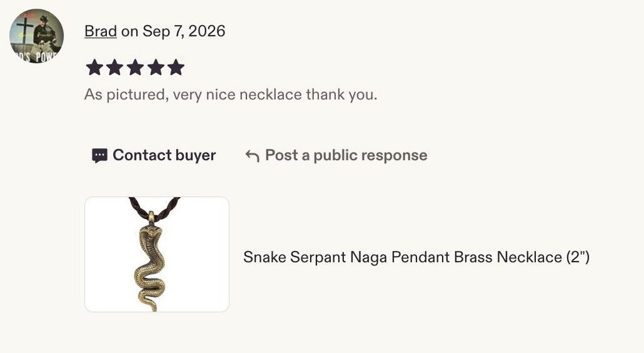Click the chat bubble icon beside Contact buyer
Viewport: 644px width, 353px height.
click(x=99, y=156)
